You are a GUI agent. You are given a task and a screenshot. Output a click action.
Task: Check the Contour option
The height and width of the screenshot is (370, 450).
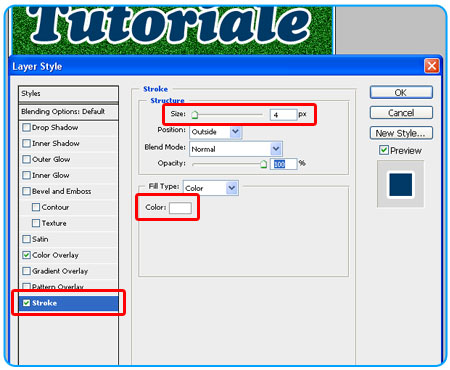click(36, 207)
